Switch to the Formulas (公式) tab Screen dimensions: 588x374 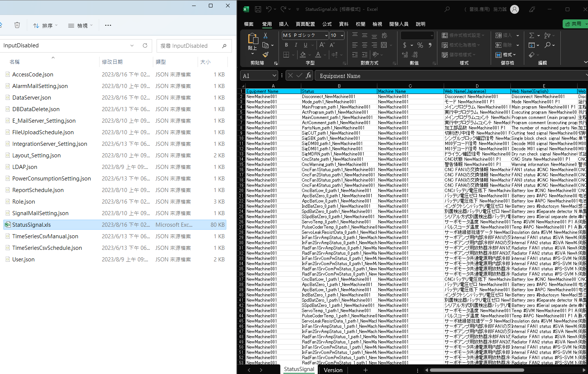[327, 24]
